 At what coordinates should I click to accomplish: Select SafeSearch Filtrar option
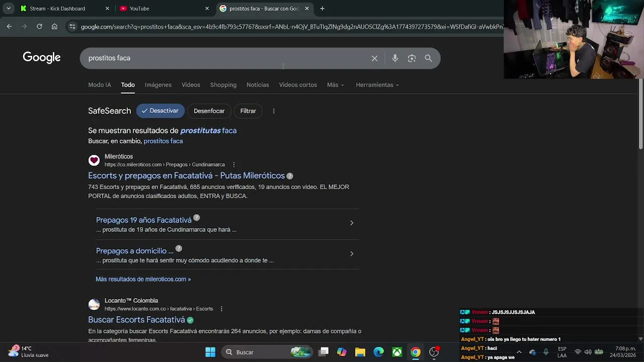[248, 111]
